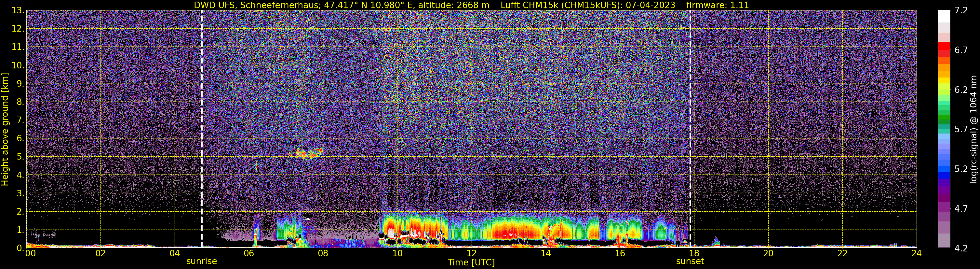Screen dimensions: 980x269
Task: Click the '5.2' colorbar value
Action: pos(961,169)
